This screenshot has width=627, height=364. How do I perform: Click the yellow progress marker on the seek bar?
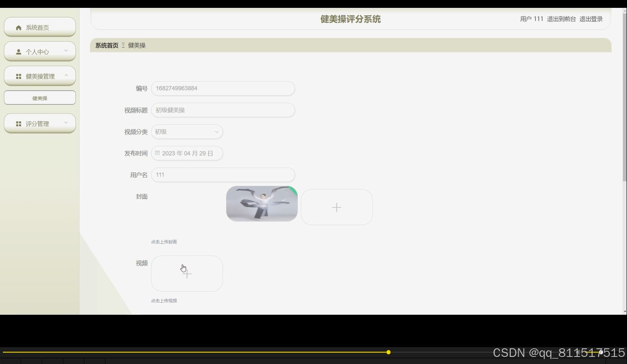tap(388, 352)
